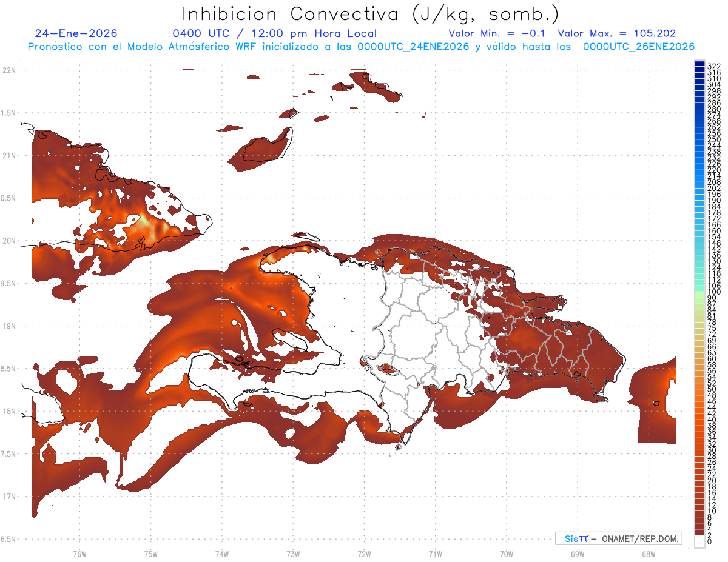
Task: Click the '8.5N' latitude label
Action: pos(9,369)
